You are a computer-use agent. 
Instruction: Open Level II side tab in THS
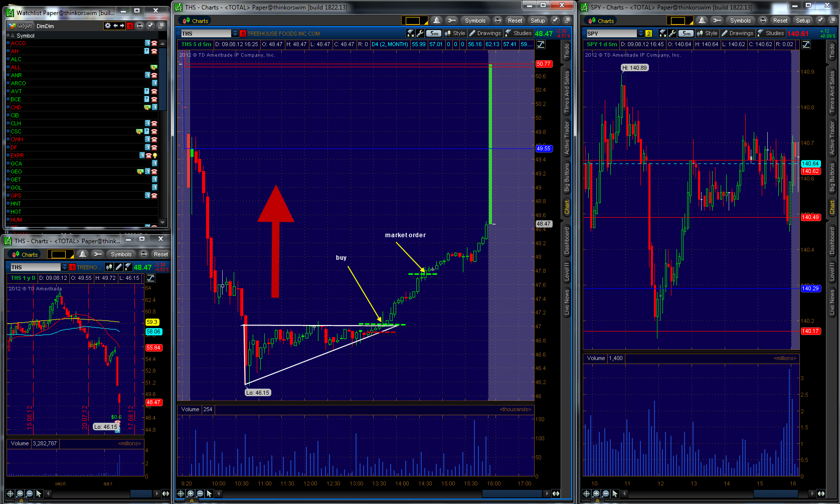click(x=567, y=271)
